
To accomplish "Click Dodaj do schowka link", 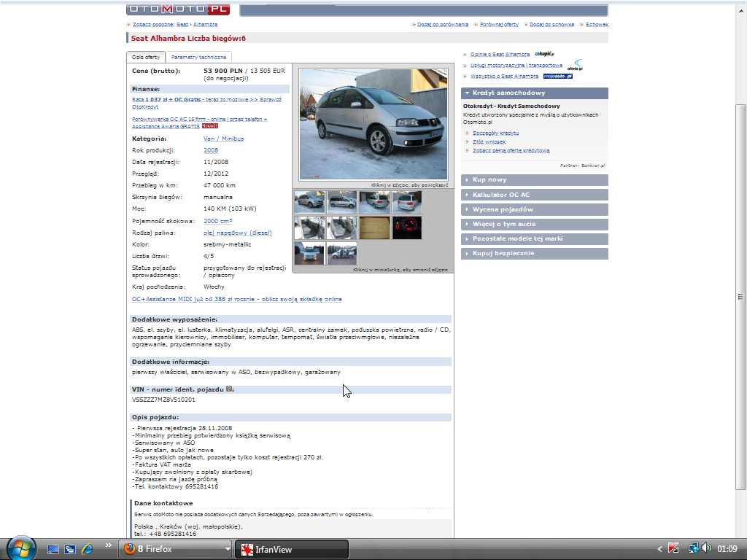I will [551, 24].
